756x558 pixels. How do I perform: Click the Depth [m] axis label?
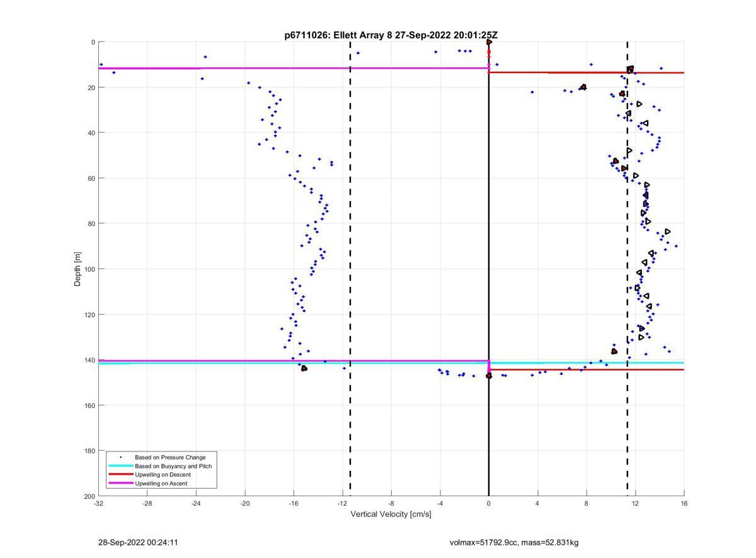tap(77, 269)
